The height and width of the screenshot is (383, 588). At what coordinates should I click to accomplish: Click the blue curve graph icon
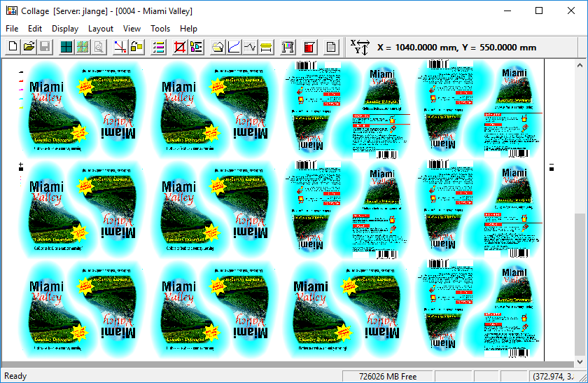[x=234, y=48]
